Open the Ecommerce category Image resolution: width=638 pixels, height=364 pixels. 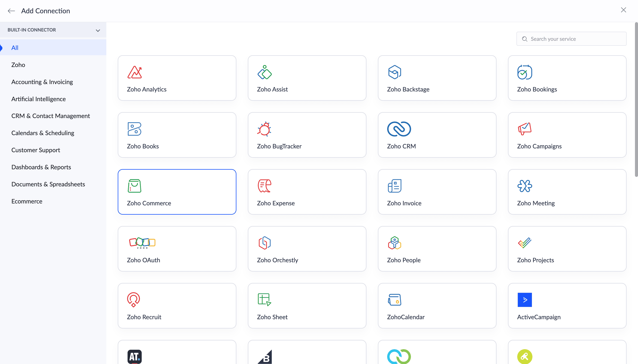point(27,201)
